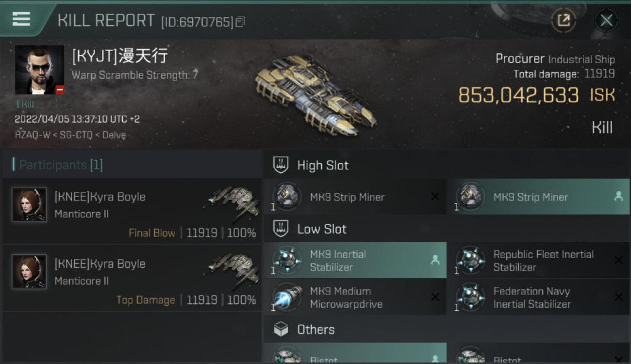
Task: Select the Federation Navy Inertial Stabilizer
Action: 538,297
